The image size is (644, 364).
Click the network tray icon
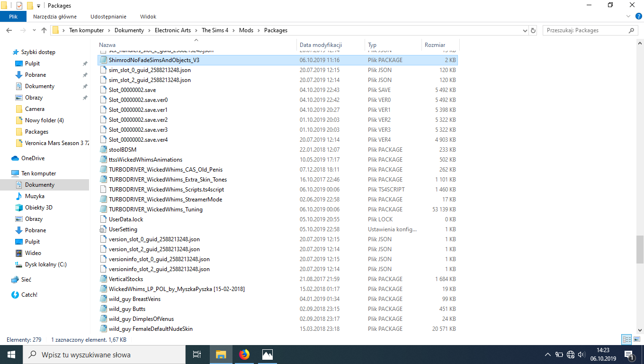(x=570, y=355)
